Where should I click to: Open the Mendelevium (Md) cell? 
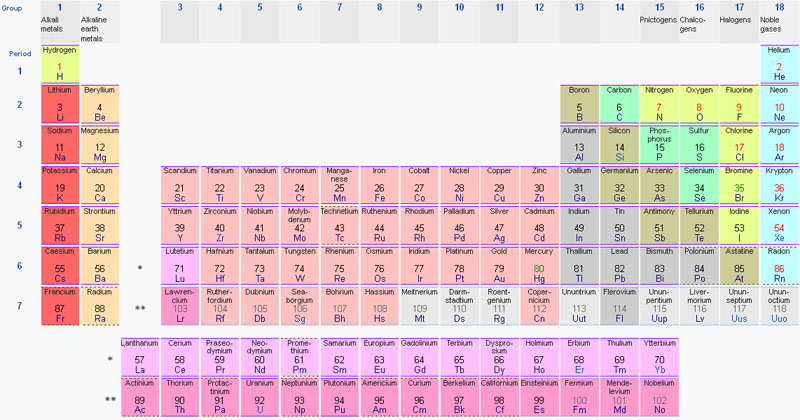pos(619,397)
